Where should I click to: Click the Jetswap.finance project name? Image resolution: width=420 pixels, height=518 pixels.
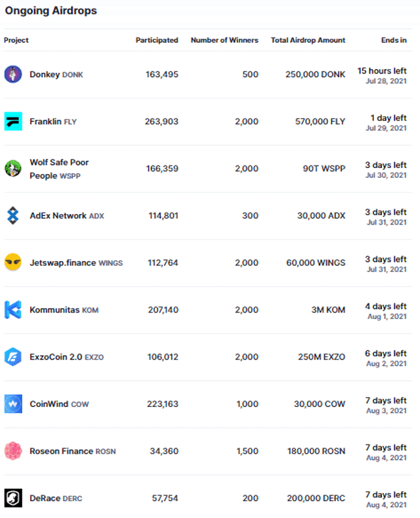[x=63, y=263]
